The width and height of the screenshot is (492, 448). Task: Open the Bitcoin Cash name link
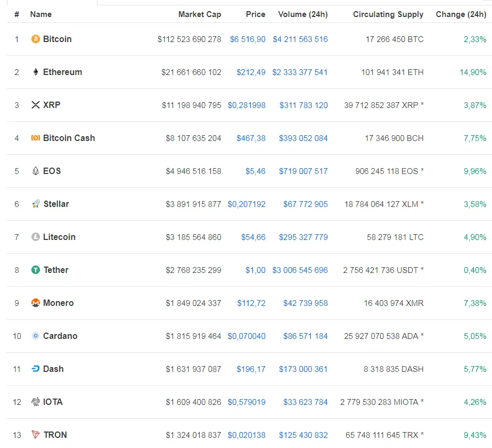[x=69, y=138]
